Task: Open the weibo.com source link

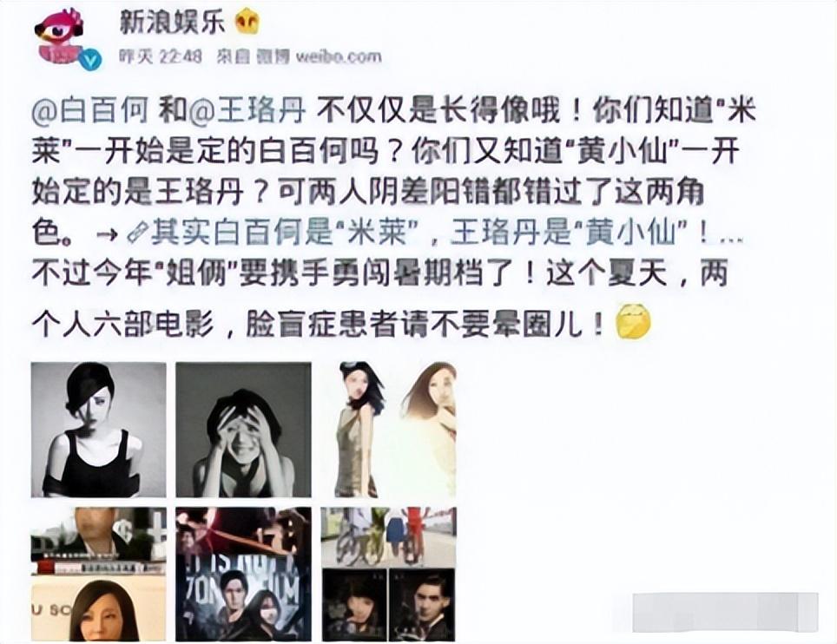Action: tap(339, 56)
